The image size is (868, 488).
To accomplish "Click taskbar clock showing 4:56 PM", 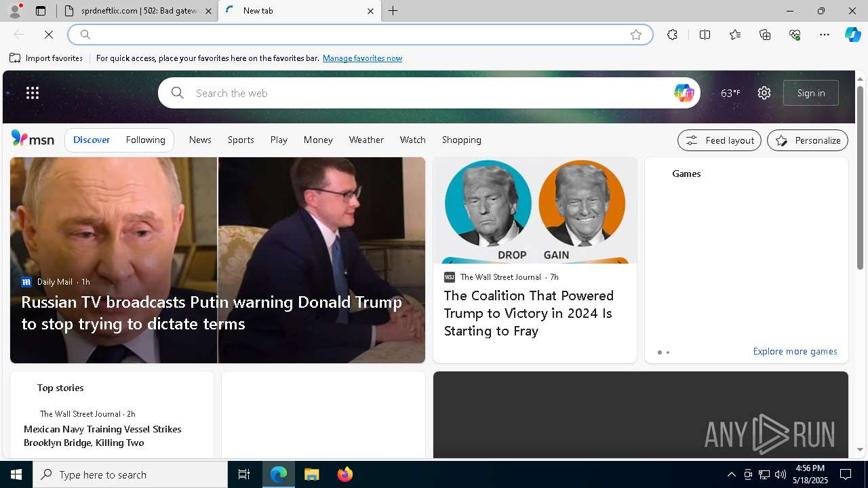I will (812, 474).
